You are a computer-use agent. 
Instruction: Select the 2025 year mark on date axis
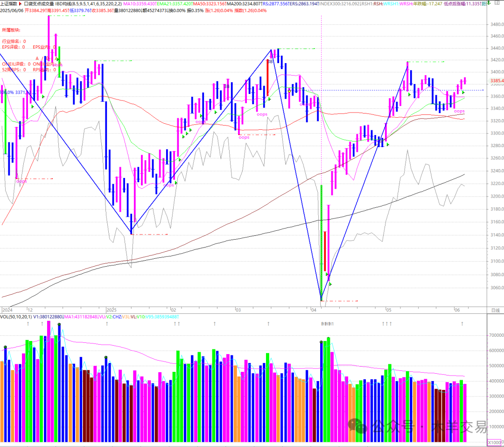112,310
